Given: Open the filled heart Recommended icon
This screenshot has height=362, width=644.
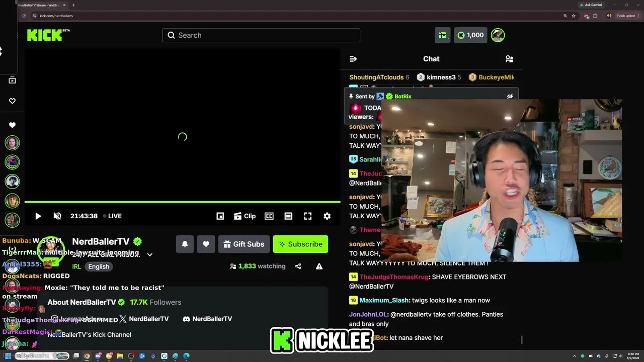Looking at the screenshot, I should 13,125.
